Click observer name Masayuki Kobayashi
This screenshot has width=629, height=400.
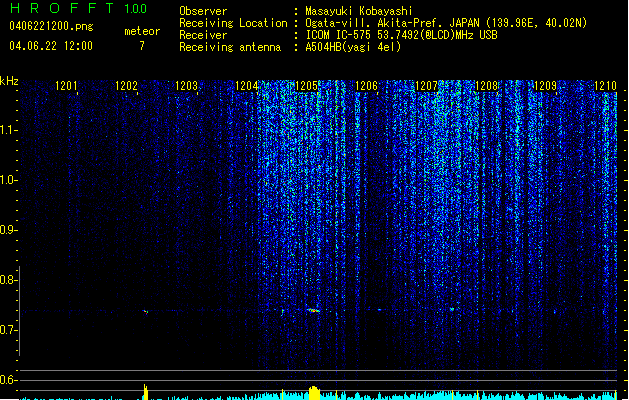359,11
